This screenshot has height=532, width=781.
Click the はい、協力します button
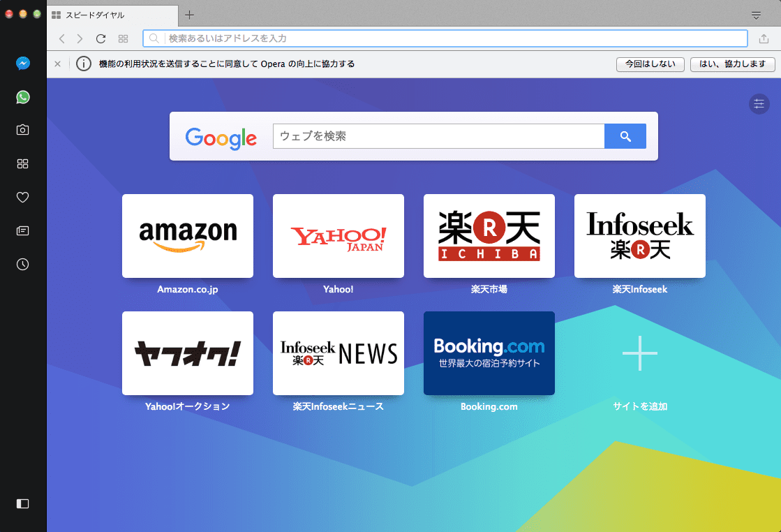coord(732,64)
